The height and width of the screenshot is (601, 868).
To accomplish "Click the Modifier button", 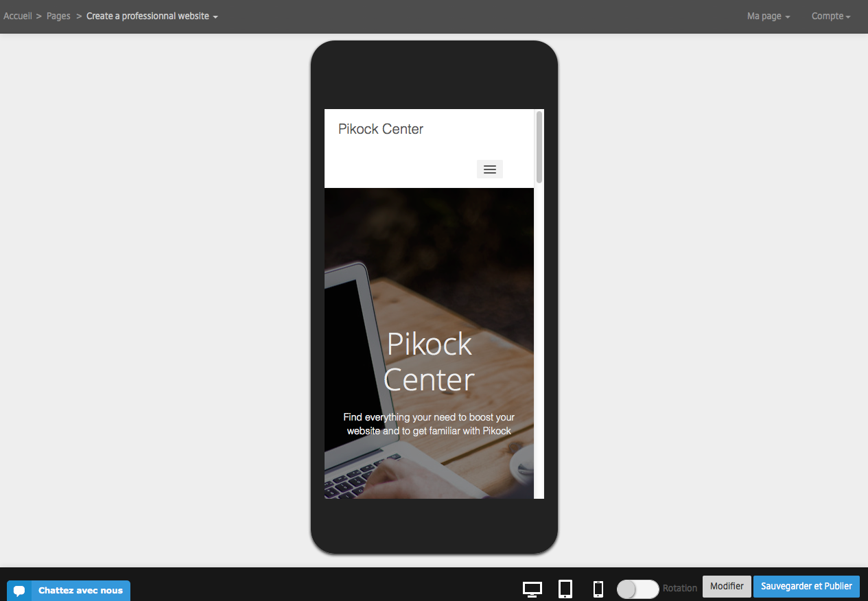I will [x=727, y=587].
